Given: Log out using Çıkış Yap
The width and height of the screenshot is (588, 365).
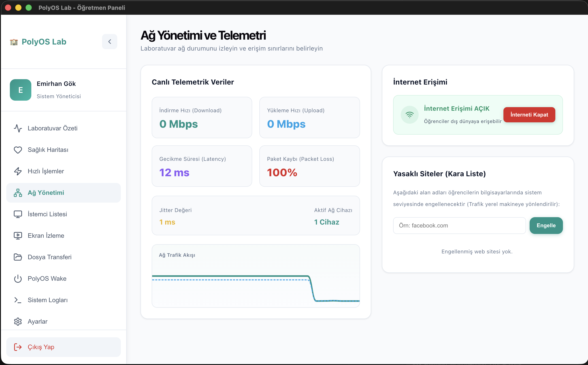Looking at the screenshot, I should [x=64, y=347].
